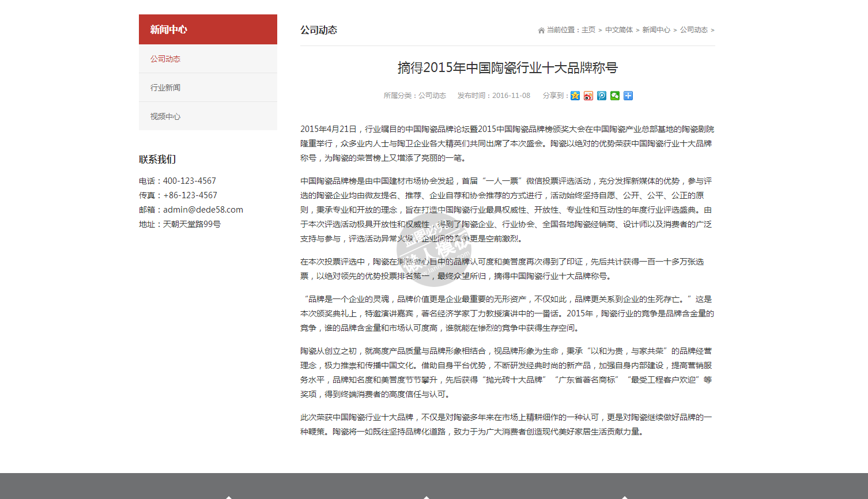The width and height of the screenshot is (868, 499).
Task: Select 视频中心 in the sidebar menu
Action: (165, 116)
